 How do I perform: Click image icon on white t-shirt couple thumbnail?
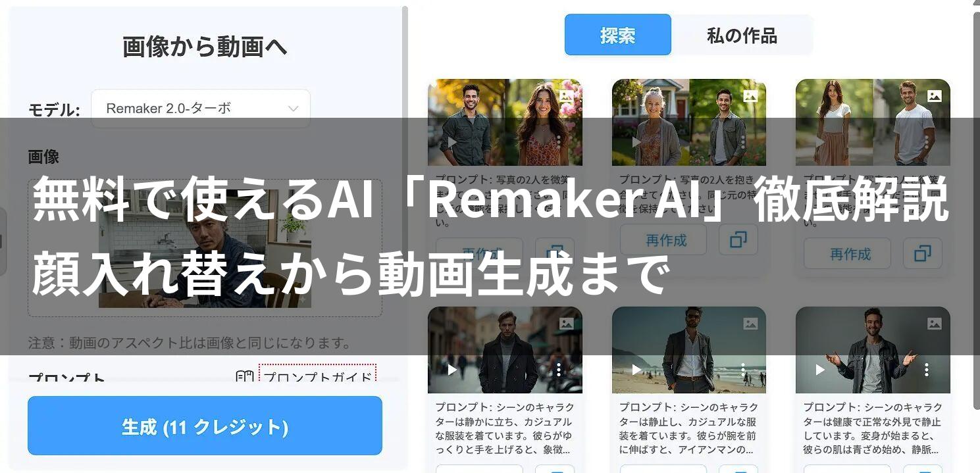pos(934,96)
